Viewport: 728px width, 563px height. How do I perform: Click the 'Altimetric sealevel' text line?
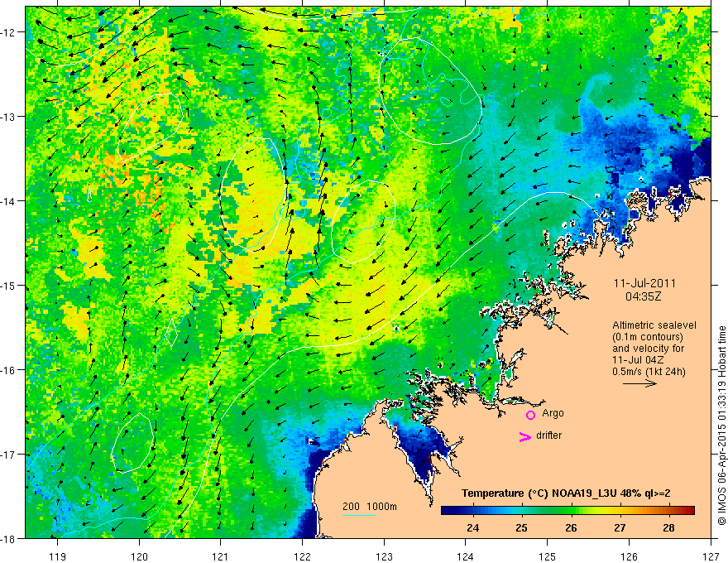click(x=654, y=325)
